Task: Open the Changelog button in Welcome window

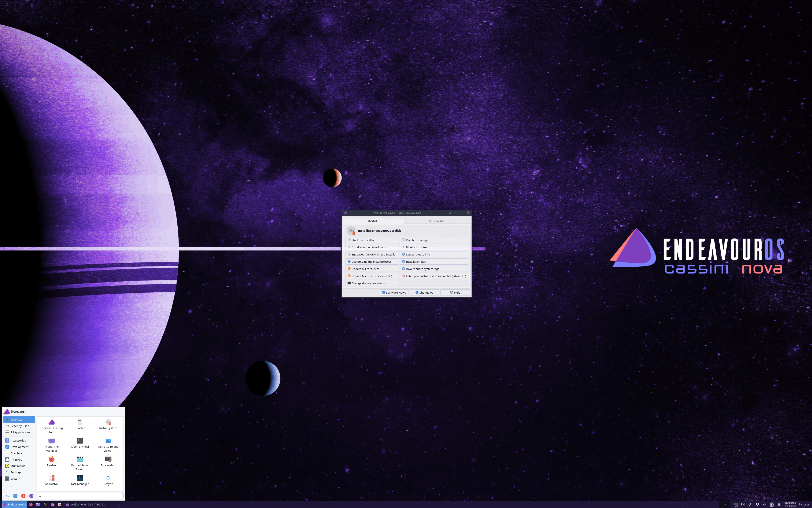Action: pyautogui.click(x=424, y=293)
